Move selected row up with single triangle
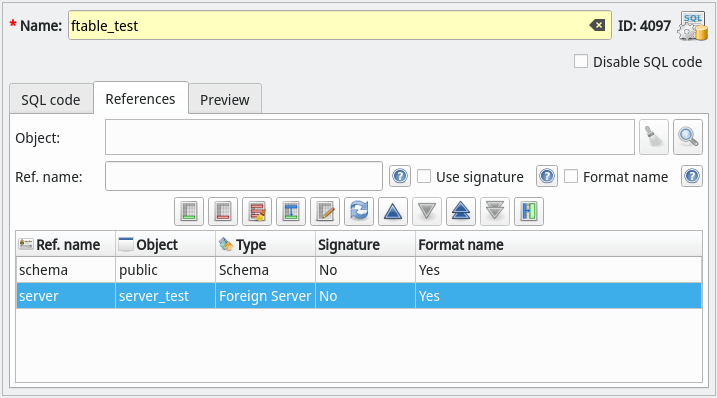 pyautogui.click(x=393, y=211)
